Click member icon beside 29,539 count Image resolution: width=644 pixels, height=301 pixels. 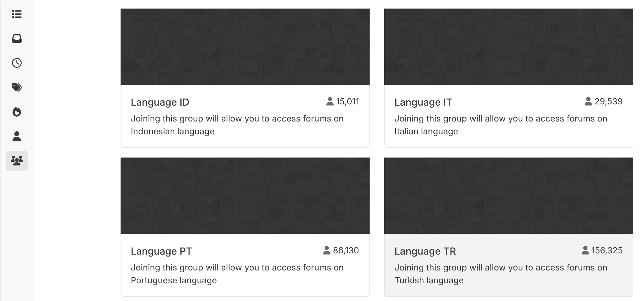point(588,101)
